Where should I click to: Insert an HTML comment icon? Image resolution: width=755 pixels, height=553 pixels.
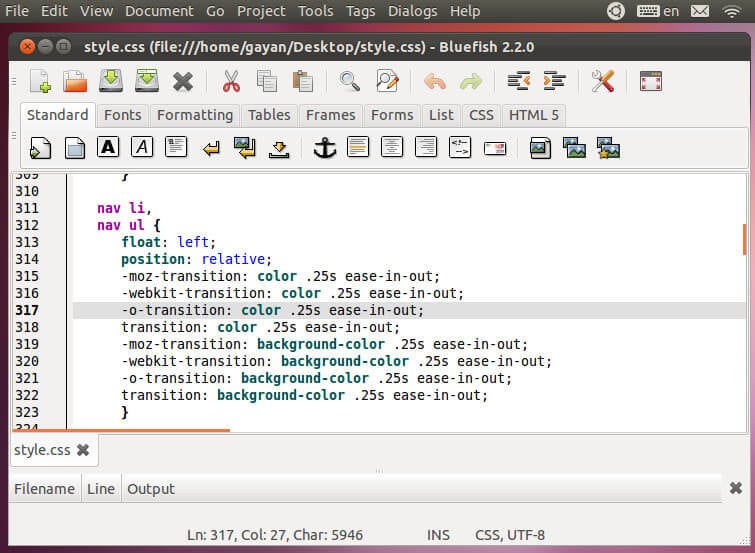tap(460, 147)
